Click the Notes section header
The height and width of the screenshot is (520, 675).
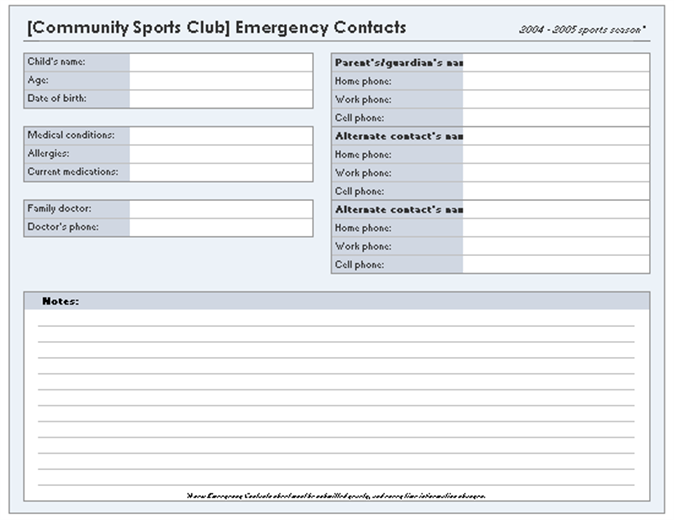60,301
